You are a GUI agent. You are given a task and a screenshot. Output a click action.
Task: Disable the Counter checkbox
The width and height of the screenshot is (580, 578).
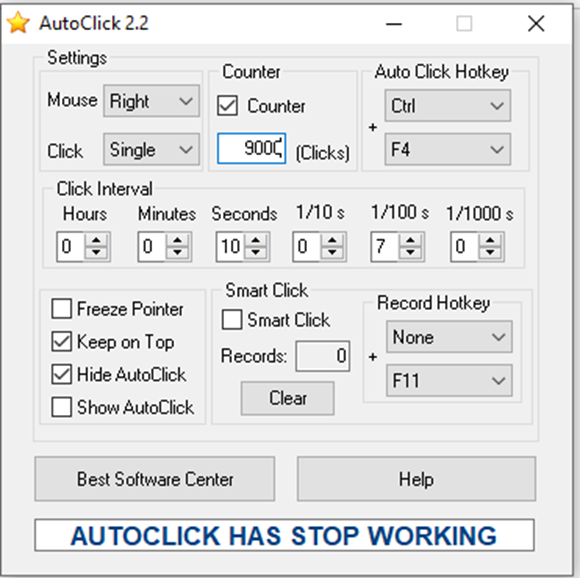click(227, 106)
